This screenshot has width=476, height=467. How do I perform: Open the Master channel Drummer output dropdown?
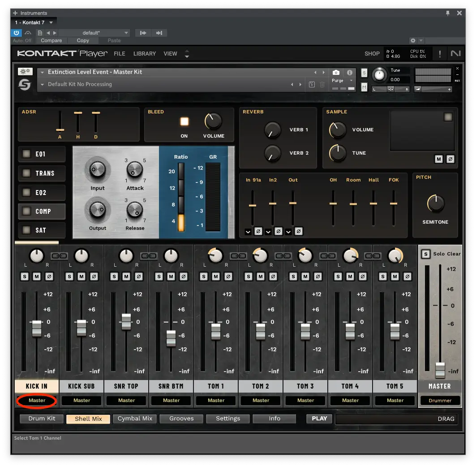click(440, 401)
